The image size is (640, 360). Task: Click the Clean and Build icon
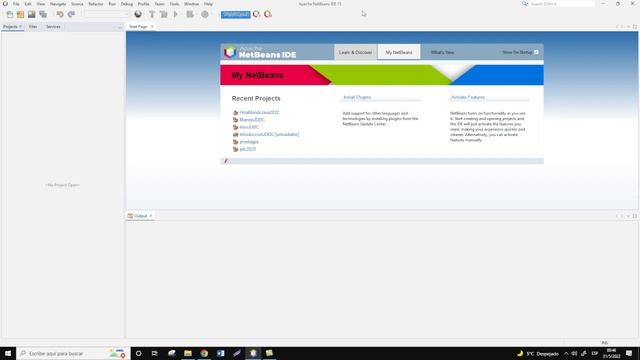coord(164,14)
